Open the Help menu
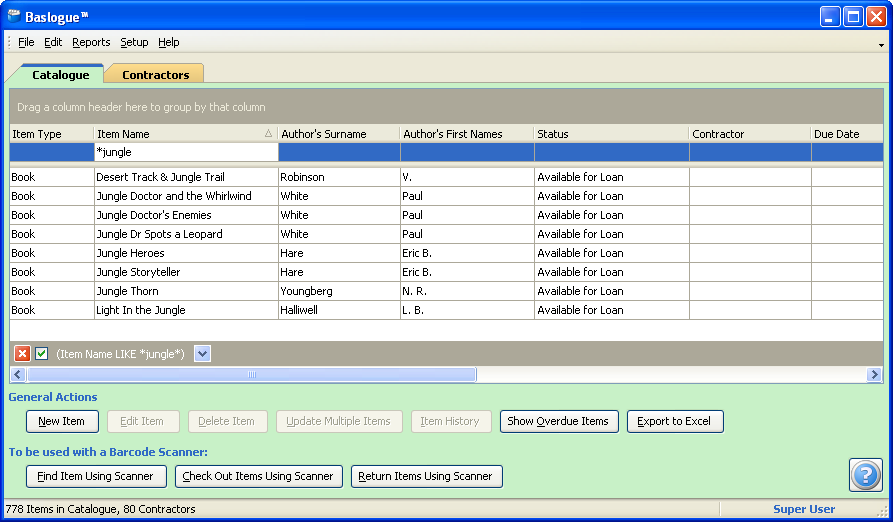893x522 pixels. (169, 42)
